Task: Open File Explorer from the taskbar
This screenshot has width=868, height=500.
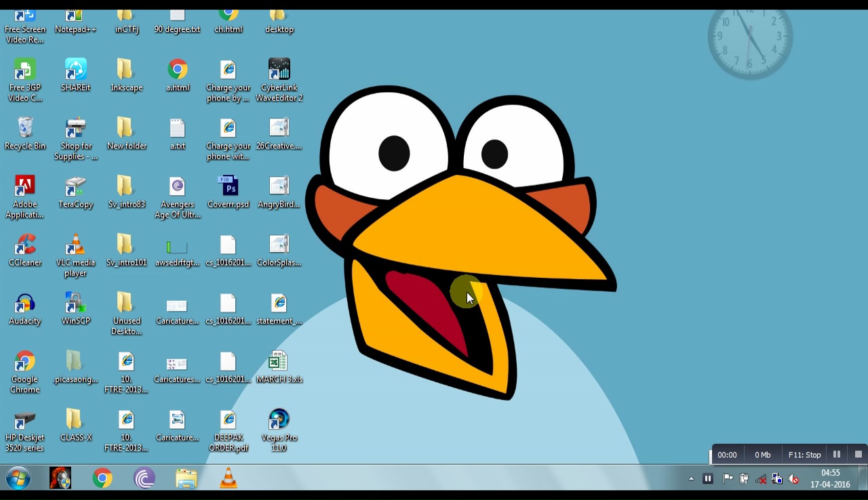Action: (x=186, y=478)
